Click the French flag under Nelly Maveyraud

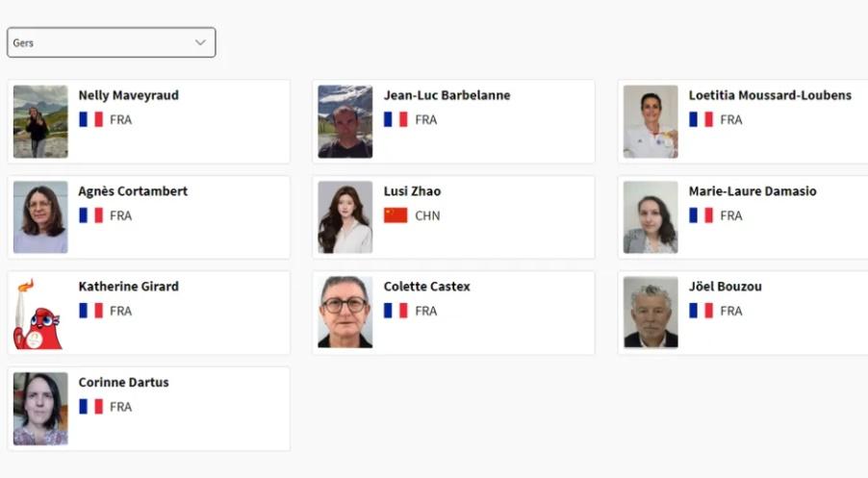point(90,120)
